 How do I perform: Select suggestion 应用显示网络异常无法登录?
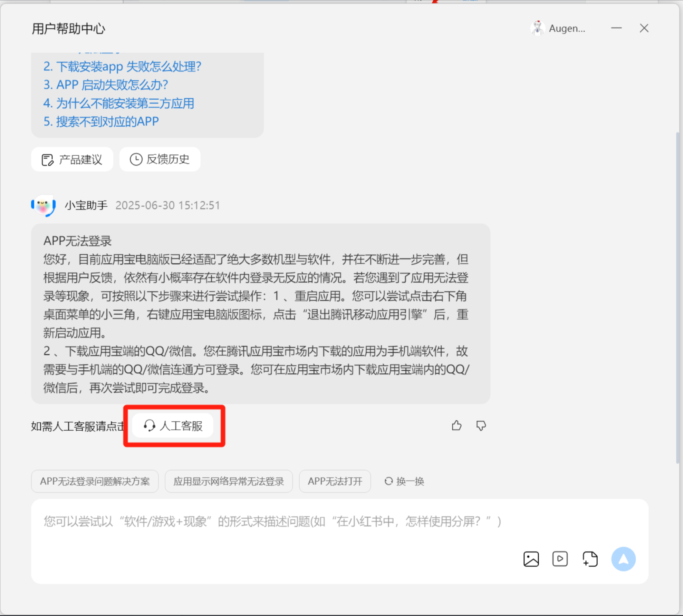tap(229, 481)
